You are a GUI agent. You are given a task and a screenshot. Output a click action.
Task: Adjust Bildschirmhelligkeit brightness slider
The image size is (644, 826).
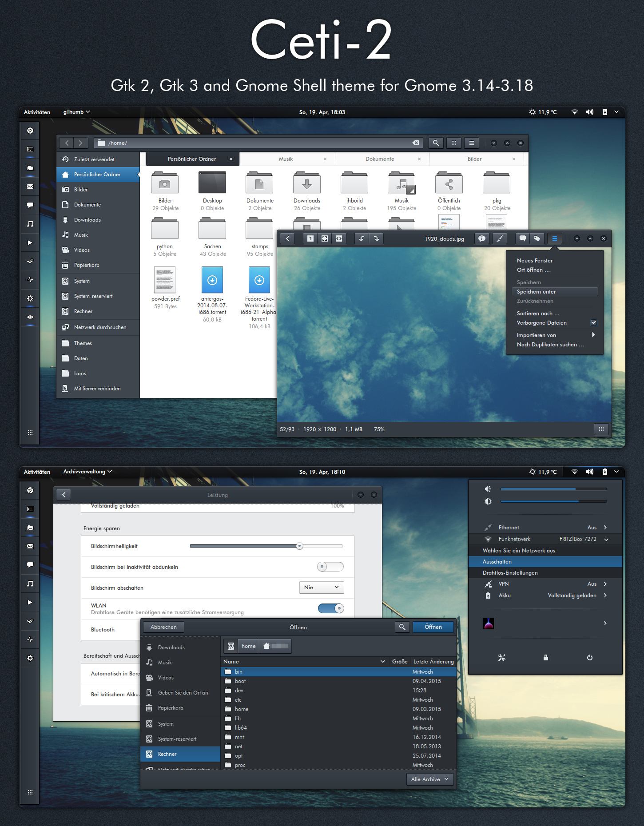click(266, 546)
